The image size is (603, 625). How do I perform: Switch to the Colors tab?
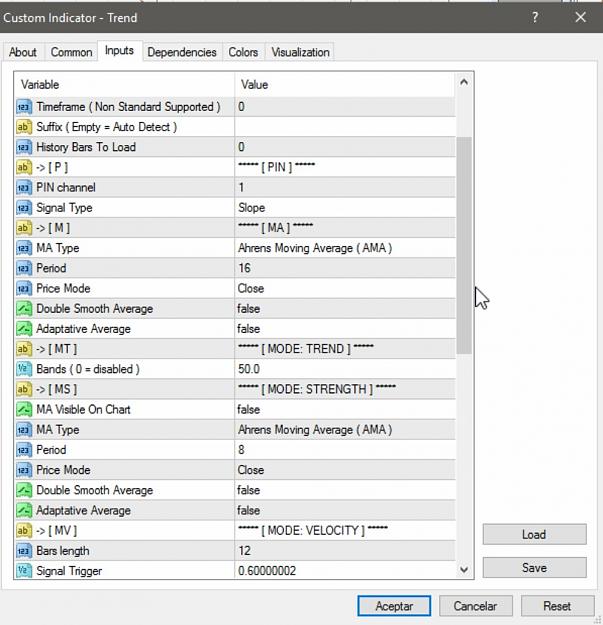tap(243, 52)
